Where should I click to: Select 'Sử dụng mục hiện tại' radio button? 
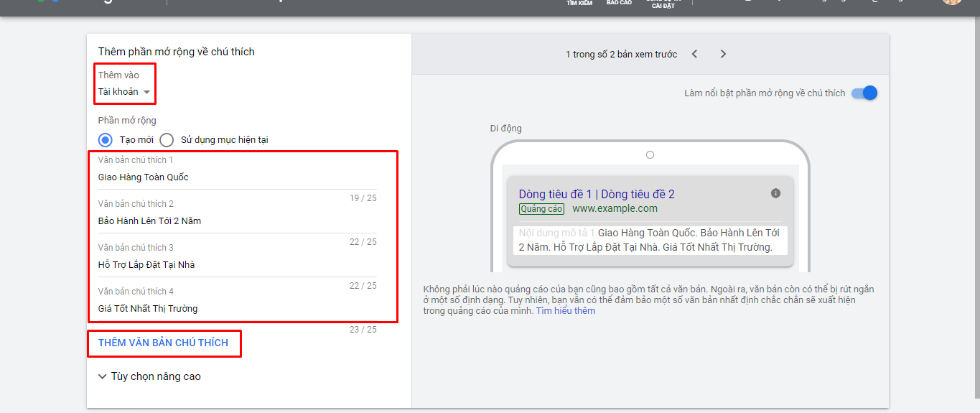167,140
